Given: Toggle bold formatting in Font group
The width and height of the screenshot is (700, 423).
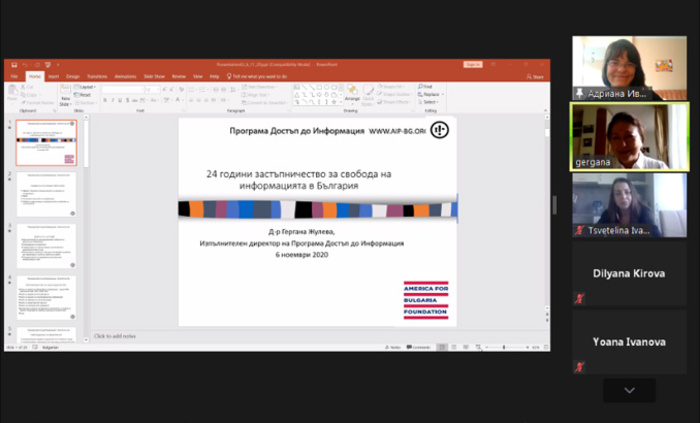Looking at the screenshot, I should (106, 100).
